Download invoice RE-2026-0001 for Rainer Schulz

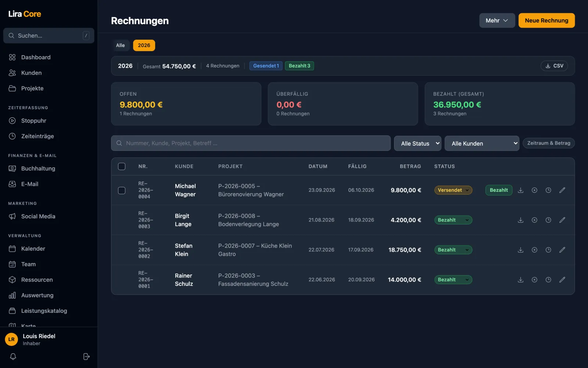tap(521, 280)
